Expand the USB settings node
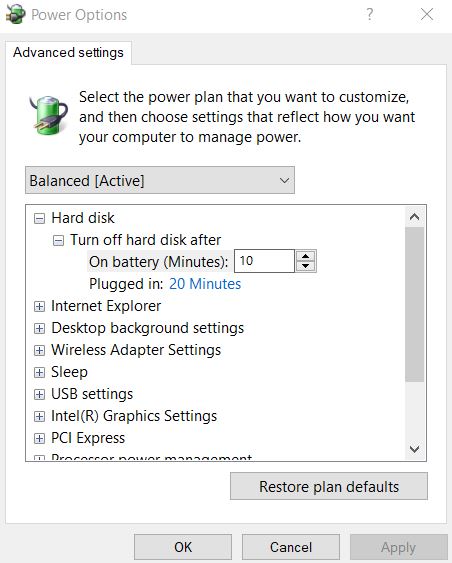The height and width of the screenshot is (563, 452). coord(39,394)
